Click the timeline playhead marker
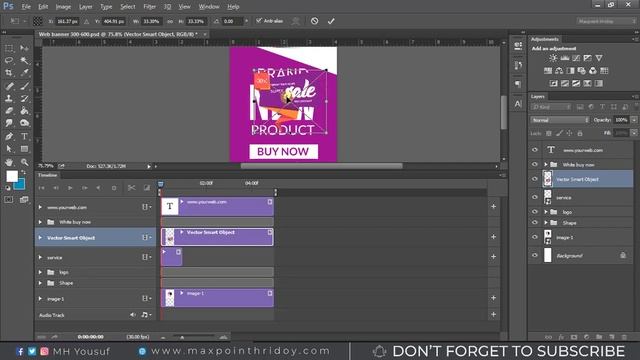Screen dimensions: 640x360 click(160, 184)
